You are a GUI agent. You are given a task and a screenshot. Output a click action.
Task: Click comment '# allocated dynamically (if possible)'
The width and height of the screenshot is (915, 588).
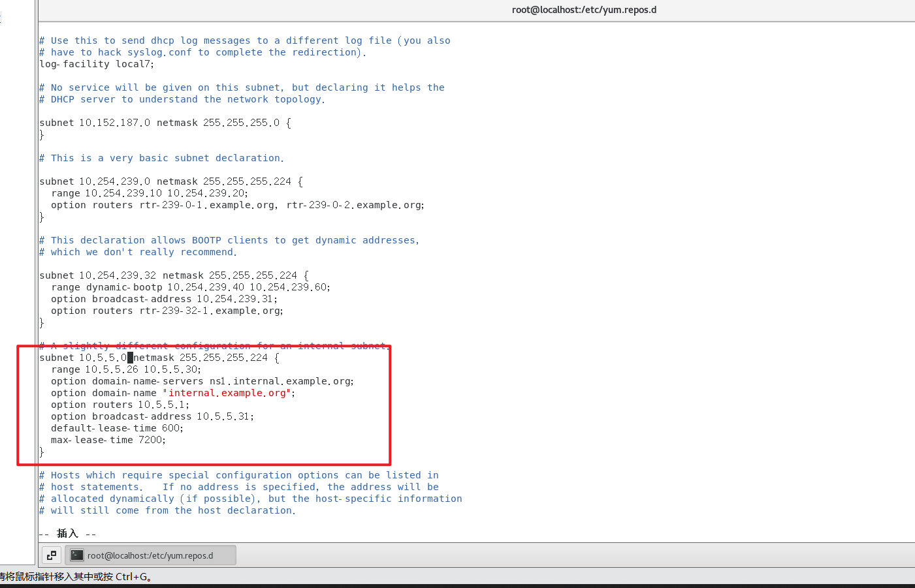pyautogui.click(x=251, y=499)
